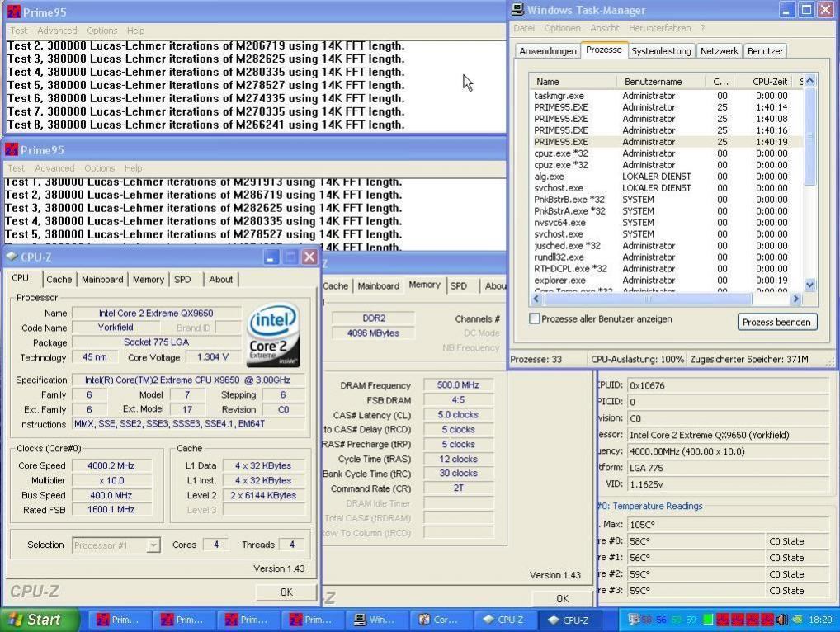Click the process list scroll-right arrow
840x632 pixels.
pos(795,299)
